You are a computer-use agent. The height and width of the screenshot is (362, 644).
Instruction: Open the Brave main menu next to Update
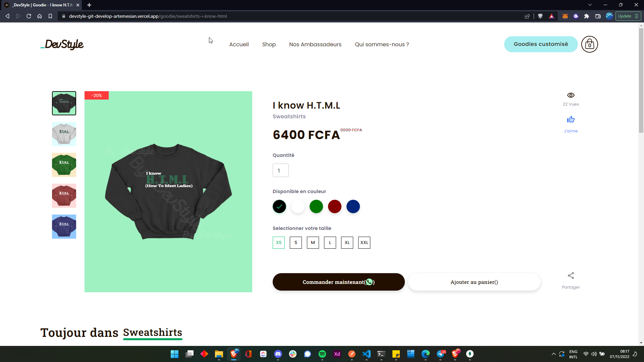coord(636,16)
